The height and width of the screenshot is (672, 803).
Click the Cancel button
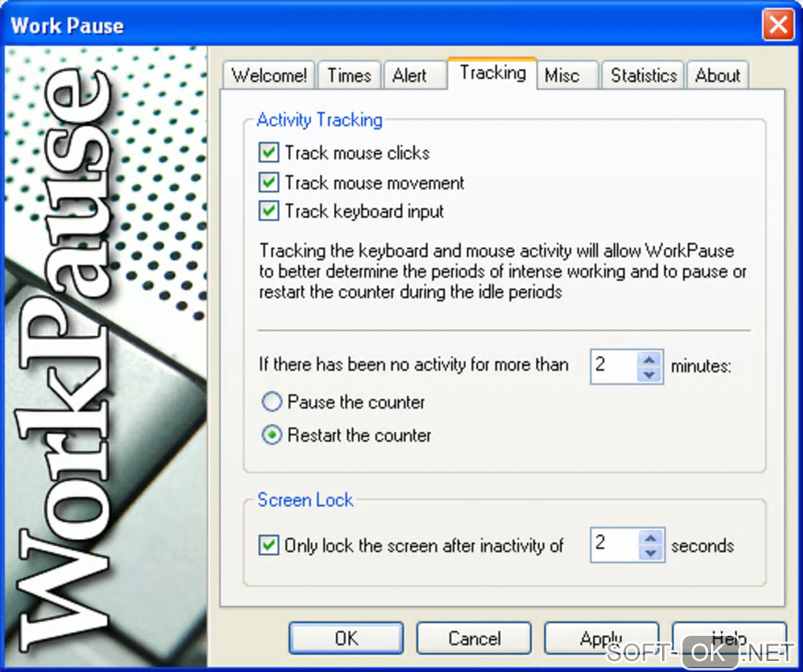[474, 637]
